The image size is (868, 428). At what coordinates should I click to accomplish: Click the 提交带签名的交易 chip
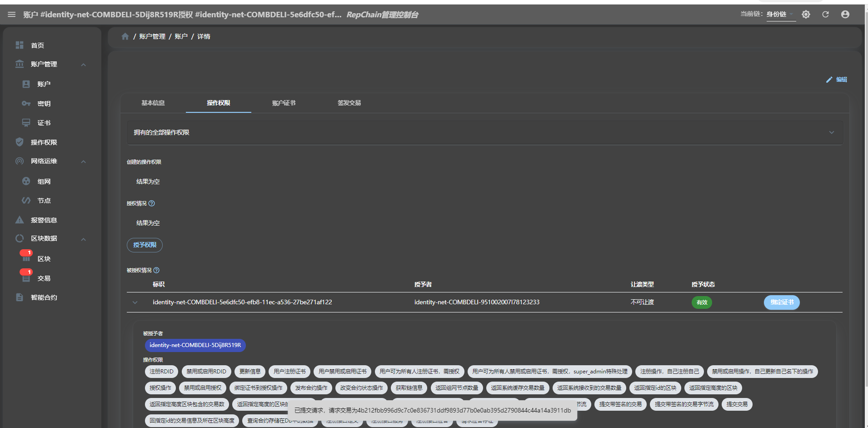[x=620, y=404]
